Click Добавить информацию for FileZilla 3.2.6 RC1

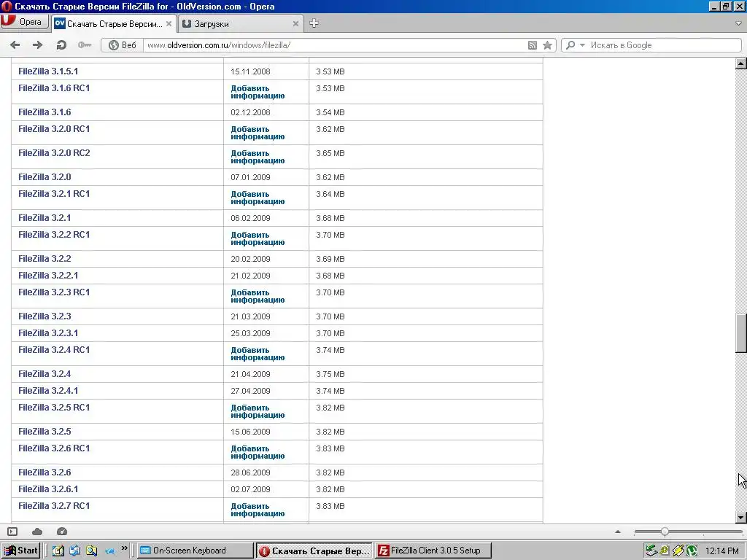[x=258, y=452]
